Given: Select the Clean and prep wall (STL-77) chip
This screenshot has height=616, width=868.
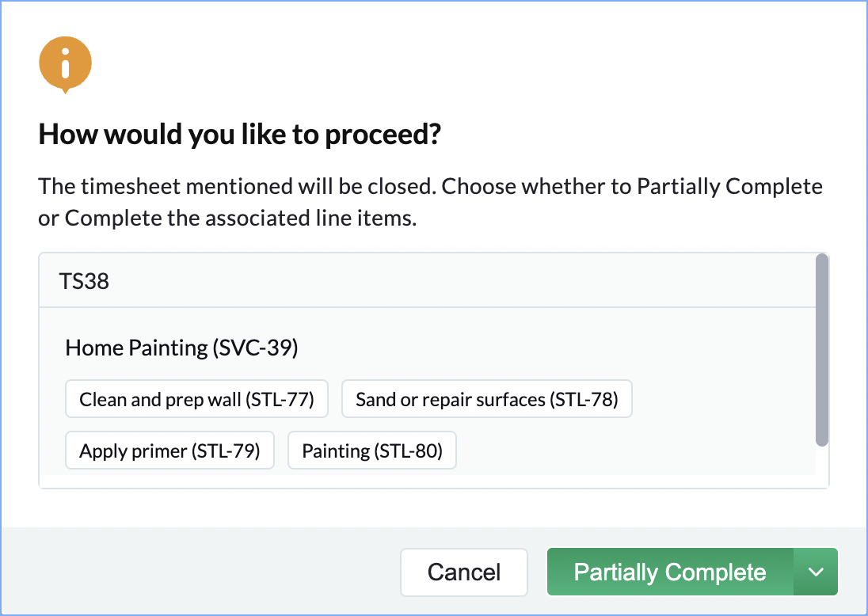Looking at the screenshot, I should pos(196,399).
